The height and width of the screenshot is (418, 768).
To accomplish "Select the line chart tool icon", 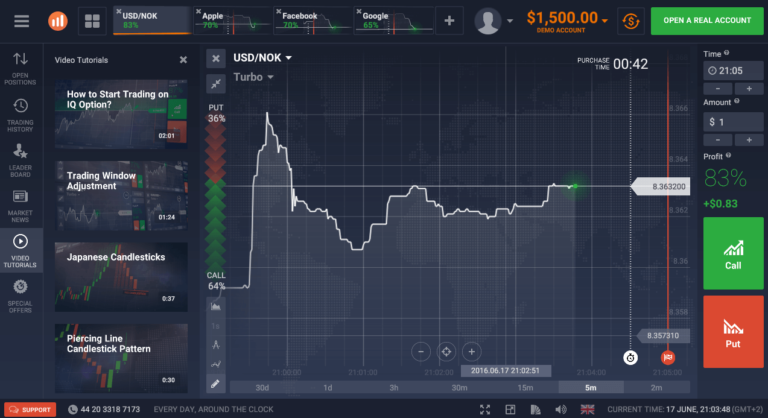I will pyautogui.click(x=216, y=364).
